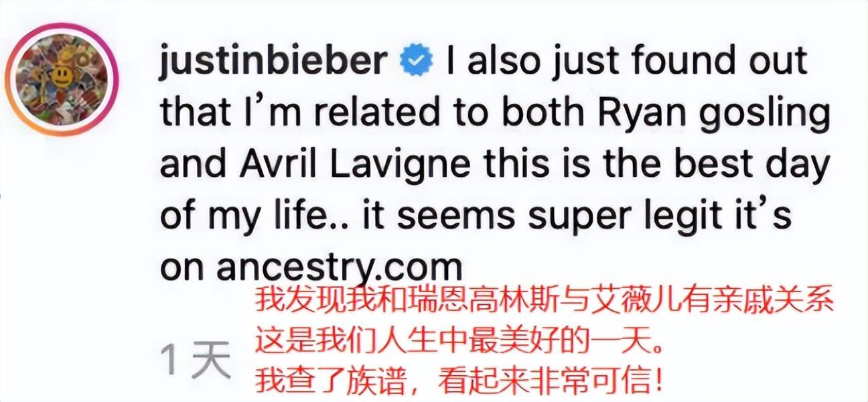Click the yellow smiley face in avatar
The width and height of the screenshot is (868, 402).
[x=61, y=77]
